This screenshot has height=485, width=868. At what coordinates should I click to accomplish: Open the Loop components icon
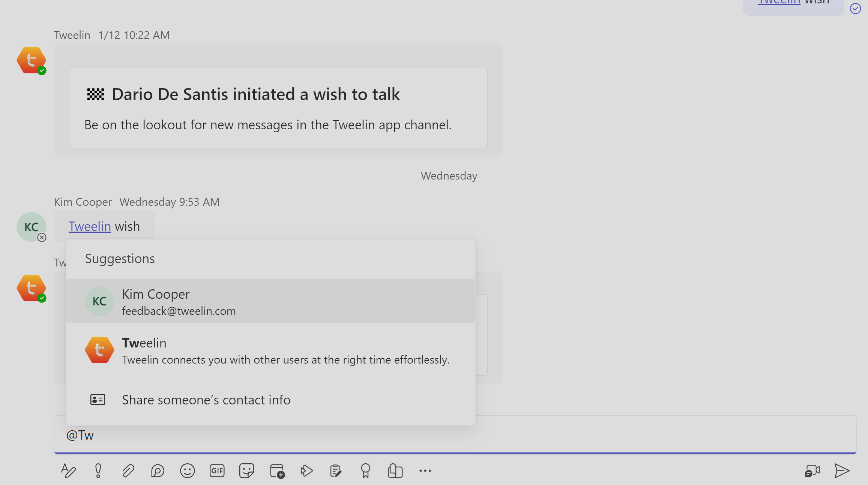[x=158, y=471]
